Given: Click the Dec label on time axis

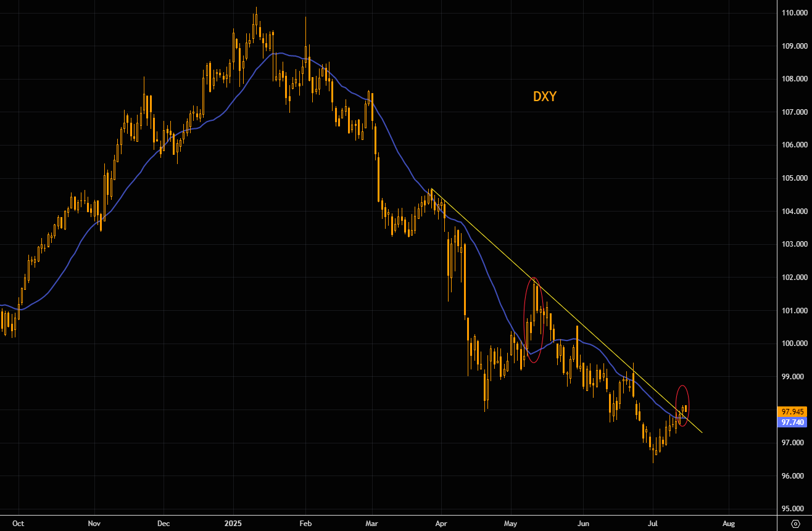Looking at the screenshot, I should pyautogui.click(x=164, y=522).
